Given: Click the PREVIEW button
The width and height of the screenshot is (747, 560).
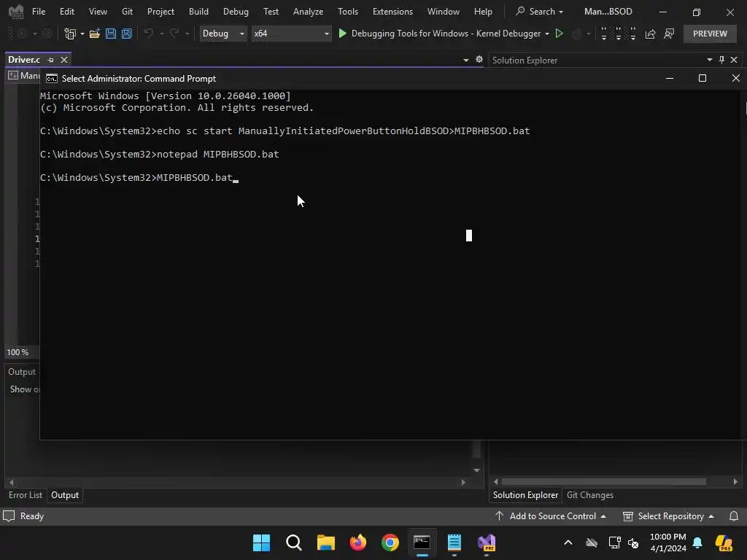Looking at the screenshot, I should [x=710, y=34].
